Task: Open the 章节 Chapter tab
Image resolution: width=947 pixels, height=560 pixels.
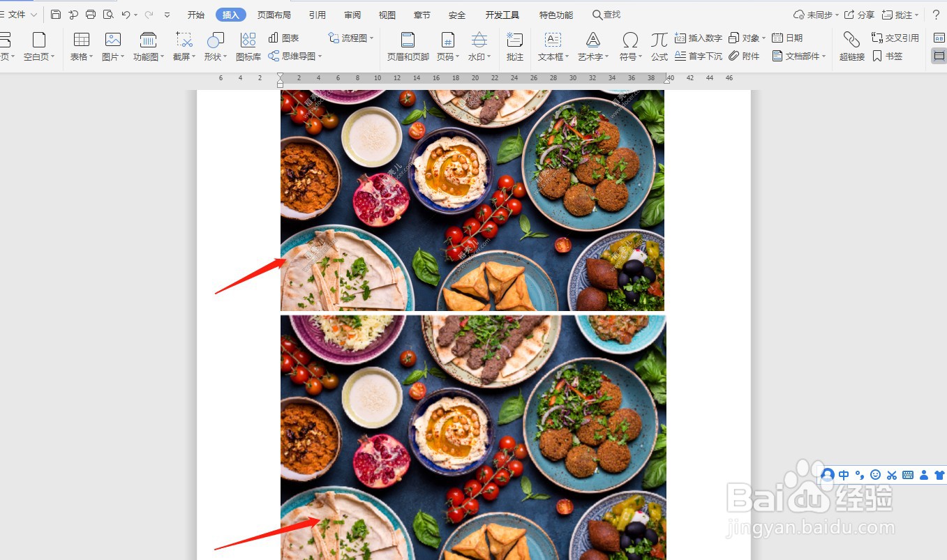Action: [422, 15]
